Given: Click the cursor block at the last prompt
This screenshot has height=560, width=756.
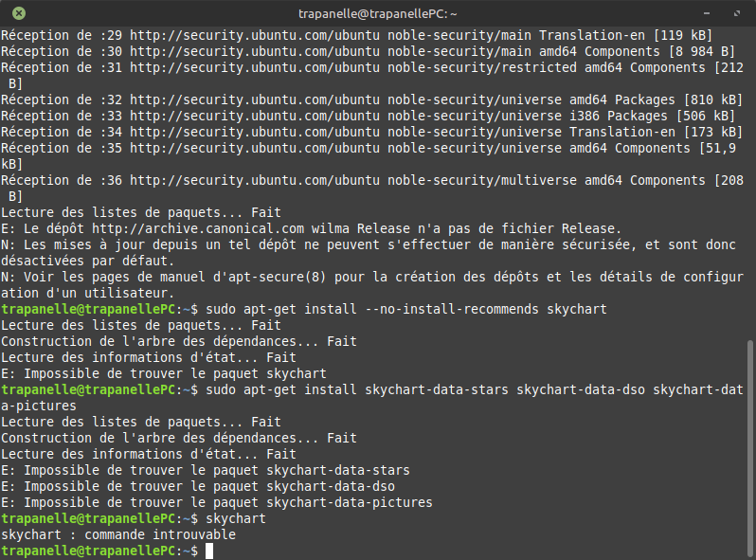Looking at the screenshot, I should [x=209, y=551].
